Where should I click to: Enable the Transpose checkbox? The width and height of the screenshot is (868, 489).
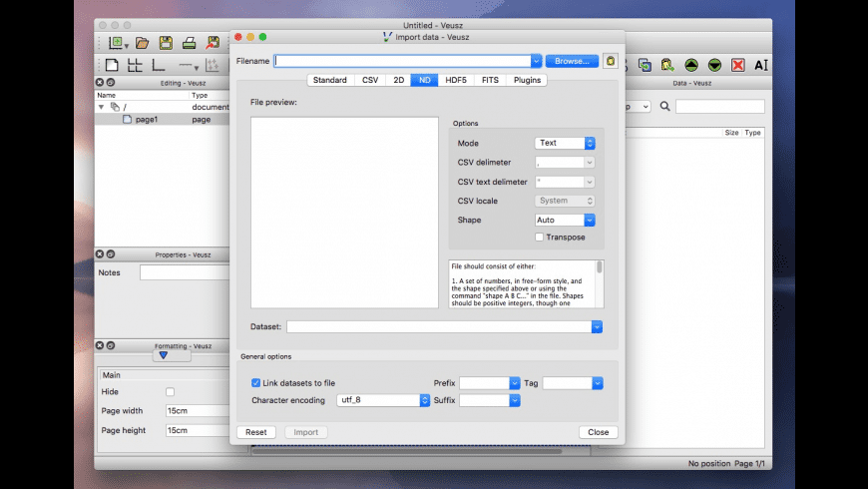pos(539,238)
